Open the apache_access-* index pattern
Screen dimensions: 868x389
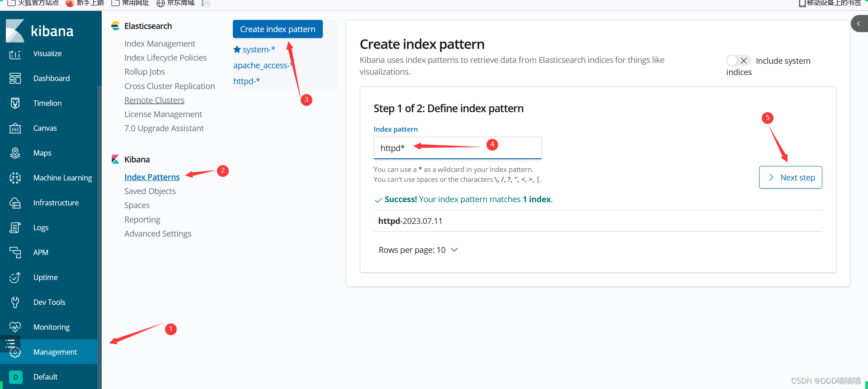pos(263,65)
